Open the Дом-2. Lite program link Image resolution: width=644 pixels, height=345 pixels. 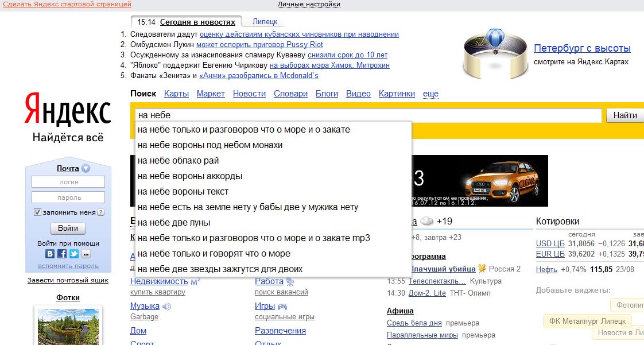click(427, 293)
